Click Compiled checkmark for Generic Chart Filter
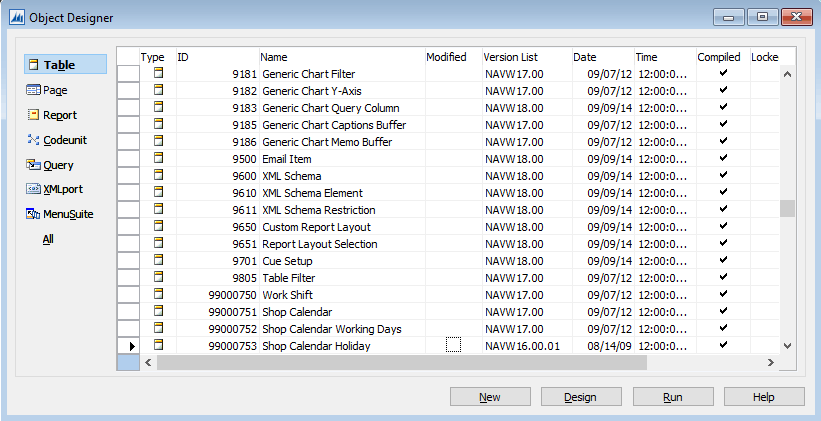The height and width of the screenshot is (421, 821). (x=723, y=73)
